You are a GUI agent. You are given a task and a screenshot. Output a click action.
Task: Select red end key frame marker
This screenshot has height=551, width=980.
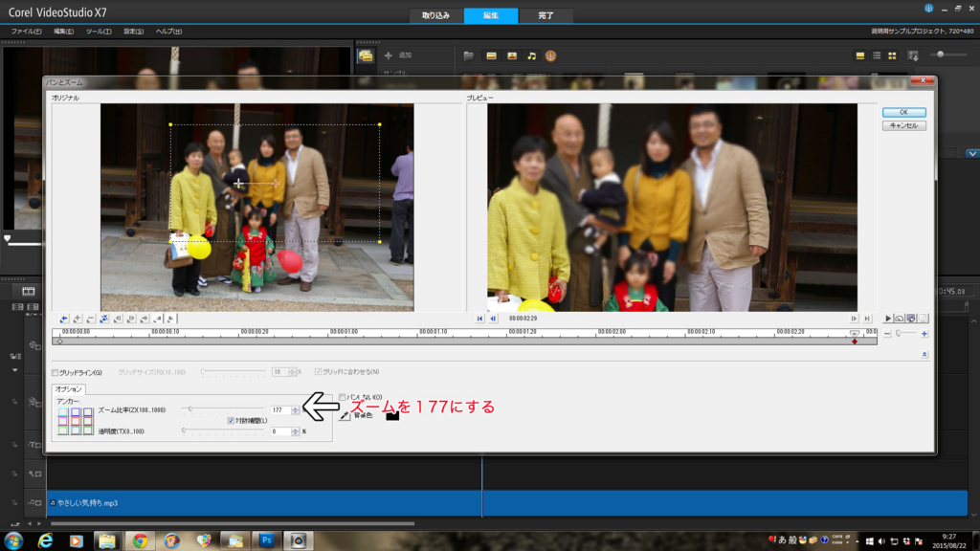855,342
